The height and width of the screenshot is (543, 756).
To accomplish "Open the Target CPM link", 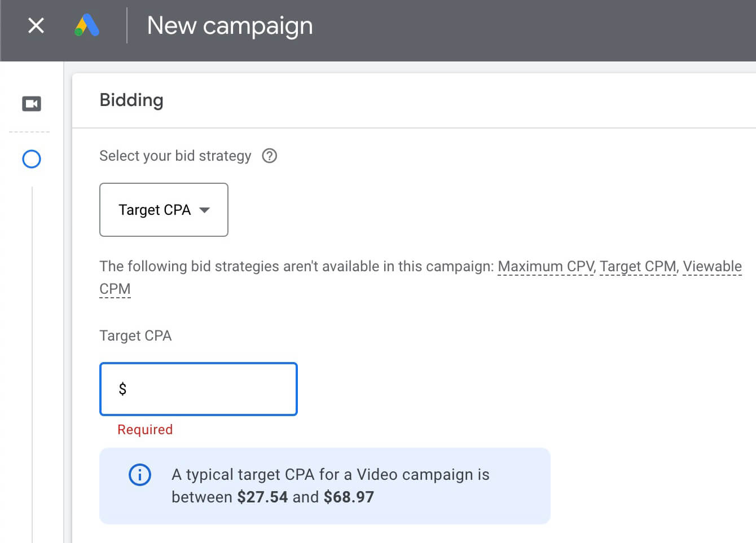I will [636, 266].
